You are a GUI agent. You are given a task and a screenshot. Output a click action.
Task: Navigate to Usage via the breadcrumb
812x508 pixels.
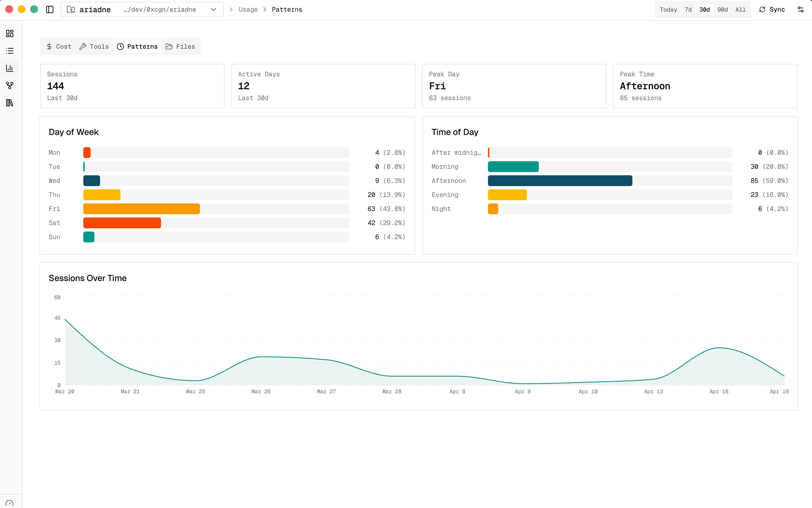click(x=248, y=9)
